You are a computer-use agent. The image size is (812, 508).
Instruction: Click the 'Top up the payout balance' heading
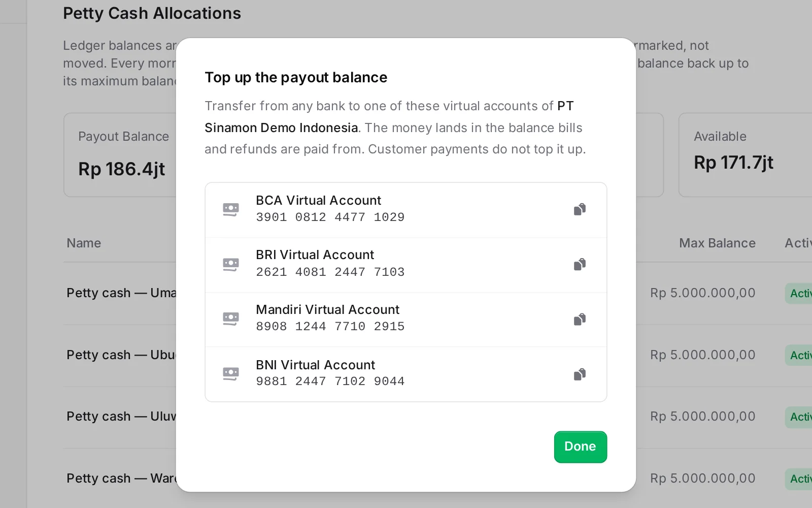pos(296,77)
